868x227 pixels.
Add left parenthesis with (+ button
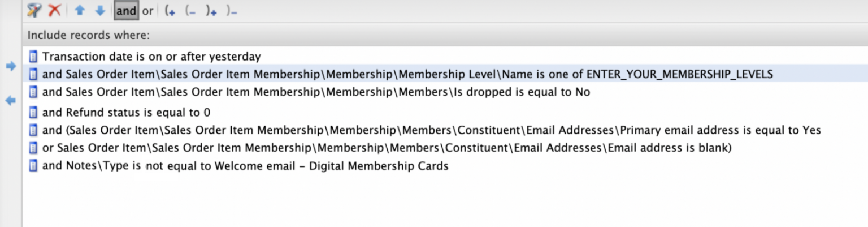coord(170,11)
